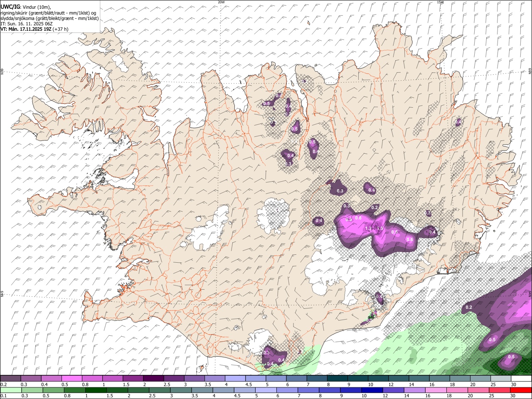Click the '25' label in the lower legend row

point(492,396)
